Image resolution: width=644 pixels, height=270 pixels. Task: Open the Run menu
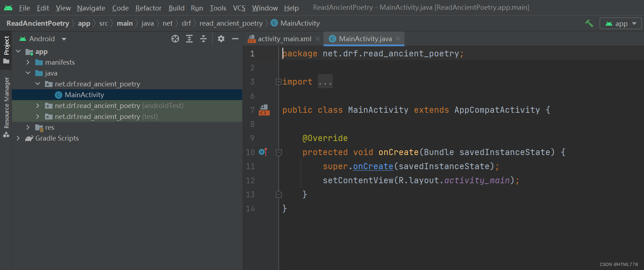pos(197,8)
